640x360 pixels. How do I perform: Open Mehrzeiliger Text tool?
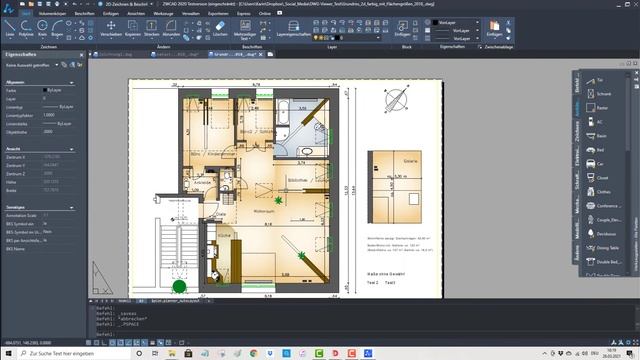(x=245, y=29)
